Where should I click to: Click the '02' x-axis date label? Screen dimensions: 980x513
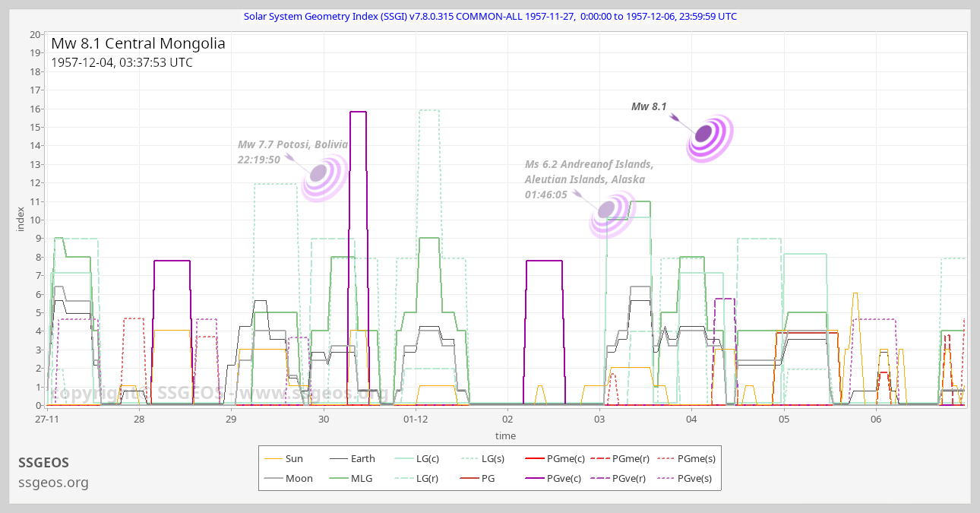point(507,420)
